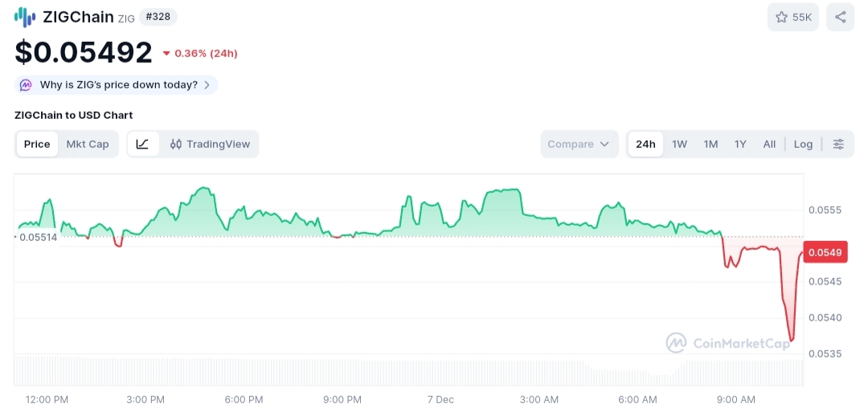This screenshot has width=868, height=408.
Task: Open 'Why is ZIG's price down today?'
Action: point(118,85)
